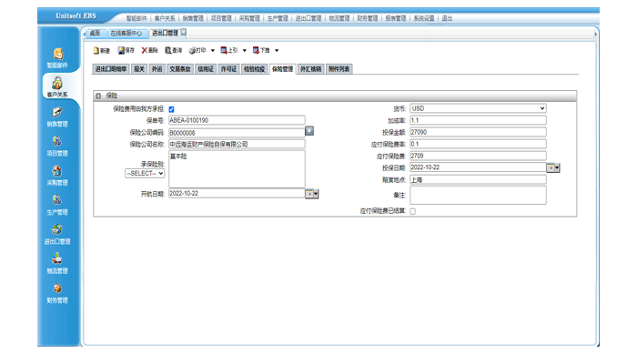This screenshot has height=364, width=637.
Task: Switch to the 信用证 tab
Action: (207, 69)
